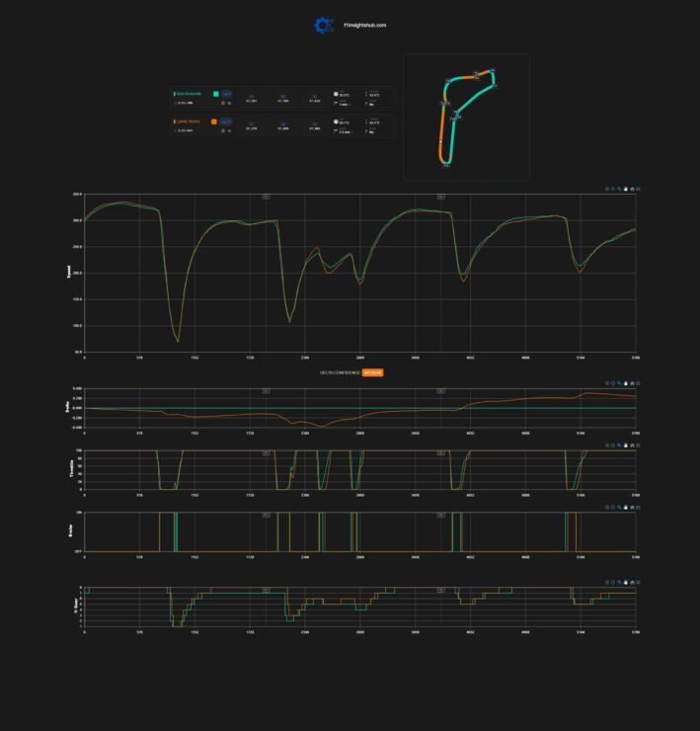Screen dimensions: 700x731
Task: Reset zoom with home icon on Throttle chart
Action: coord(632,446)
